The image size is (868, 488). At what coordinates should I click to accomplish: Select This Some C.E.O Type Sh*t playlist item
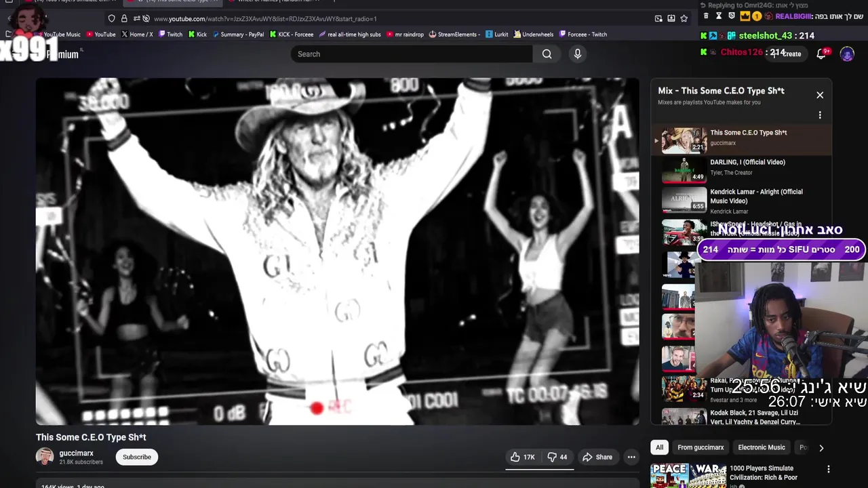coord(742,140)
